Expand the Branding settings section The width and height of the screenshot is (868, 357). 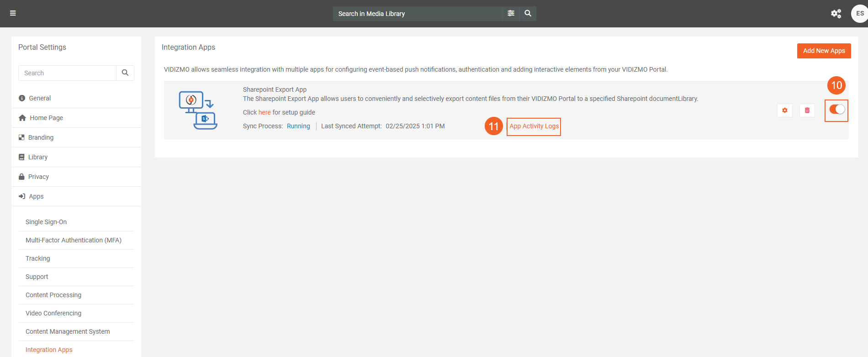[41, 137]
